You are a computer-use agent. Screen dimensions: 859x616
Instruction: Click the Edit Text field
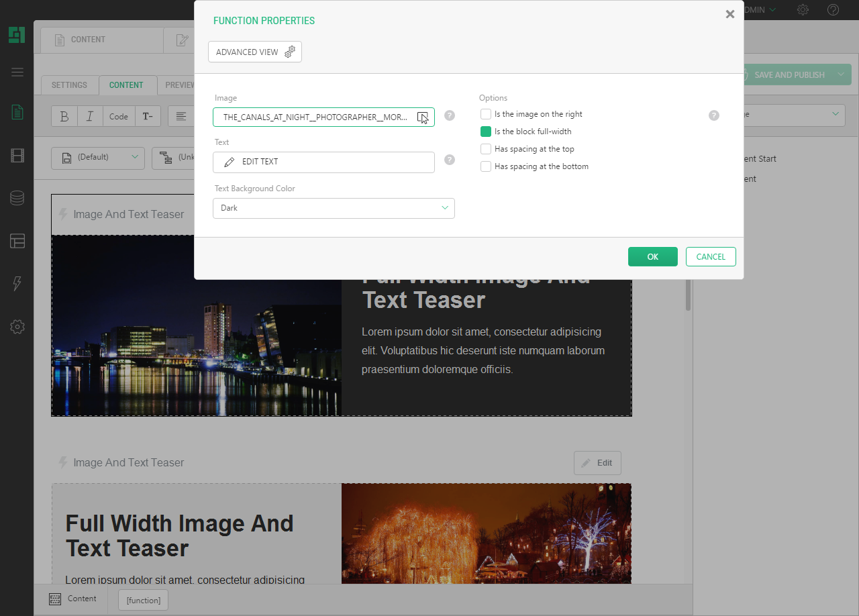point(323,162)
